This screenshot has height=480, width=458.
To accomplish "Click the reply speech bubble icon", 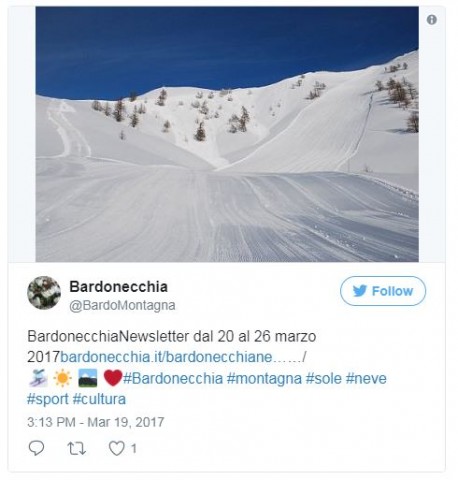I will 36,448.
